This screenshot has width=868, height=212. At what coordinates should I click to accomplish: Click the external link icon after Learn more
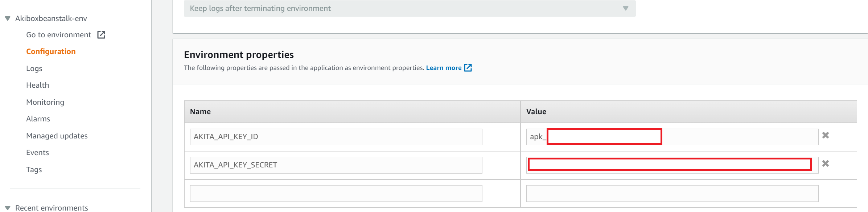click(x=468, y=68)
